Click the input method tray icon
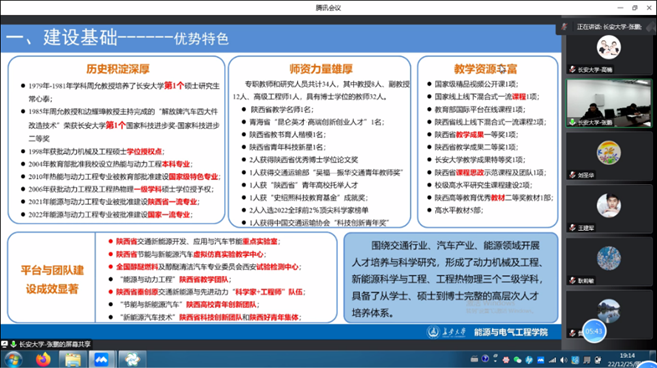This screenshot has height=368, width=657. [x=587, y=360]
